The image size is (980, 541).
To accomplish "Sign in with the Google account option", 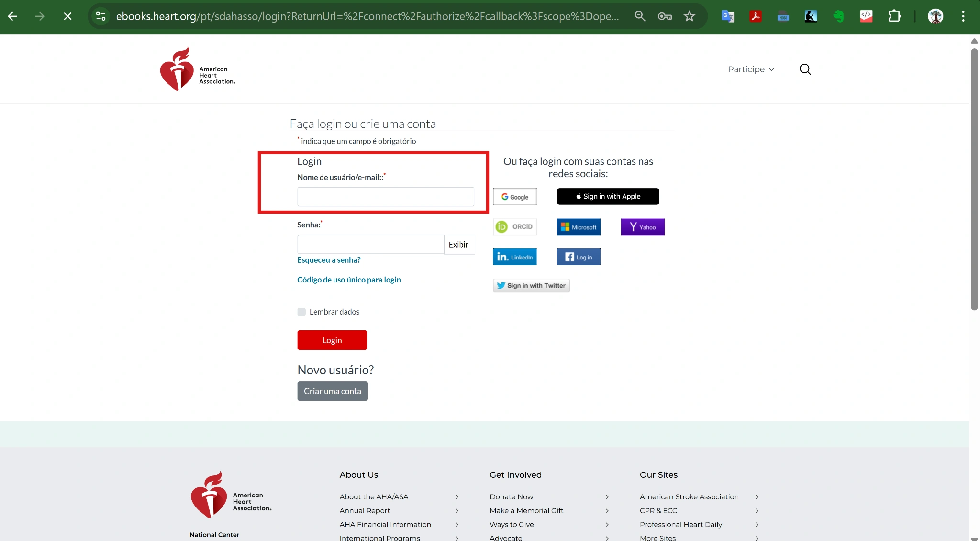I will [514, 196].
